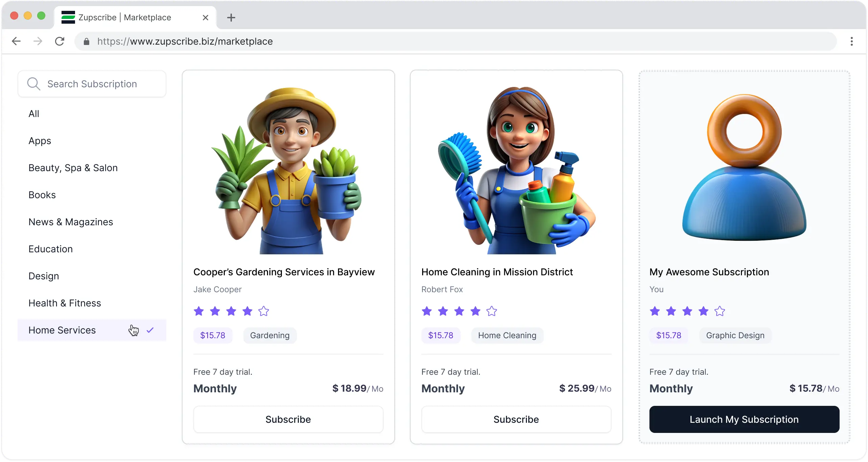Click the Search Subscription input field
Screen dimensions: 868x462
(92, 84)
